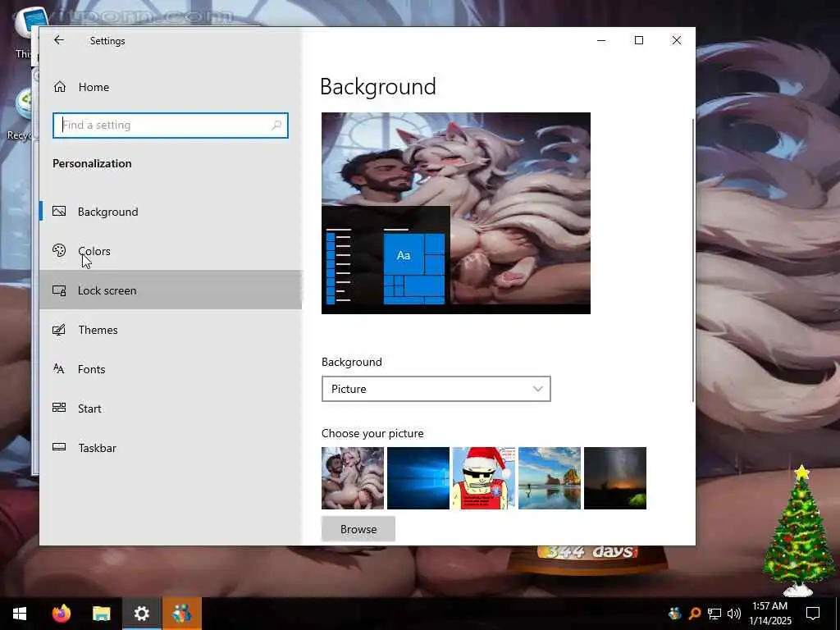
Task: Click the orange magnifier tray icon
Action: (x=694, y=614)
